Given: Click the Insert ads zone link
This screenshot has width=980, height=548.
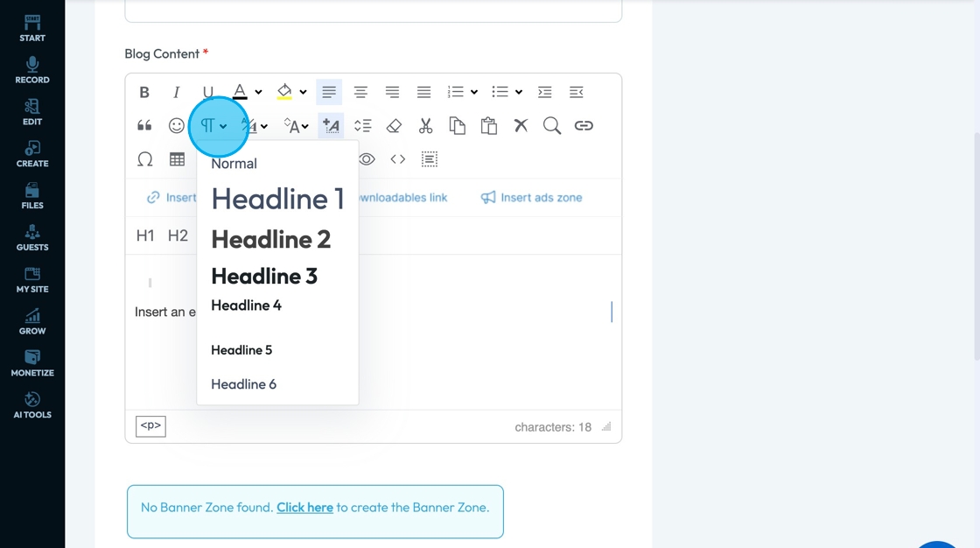Looking at the screenshot, I should coord(531,198).
